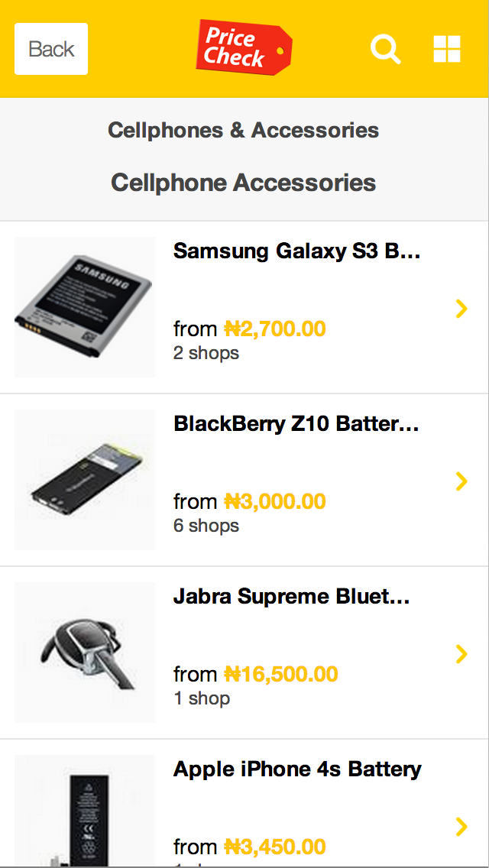Expand Apple iPhone 4s Battery chevron

click(x=461, y=827)
